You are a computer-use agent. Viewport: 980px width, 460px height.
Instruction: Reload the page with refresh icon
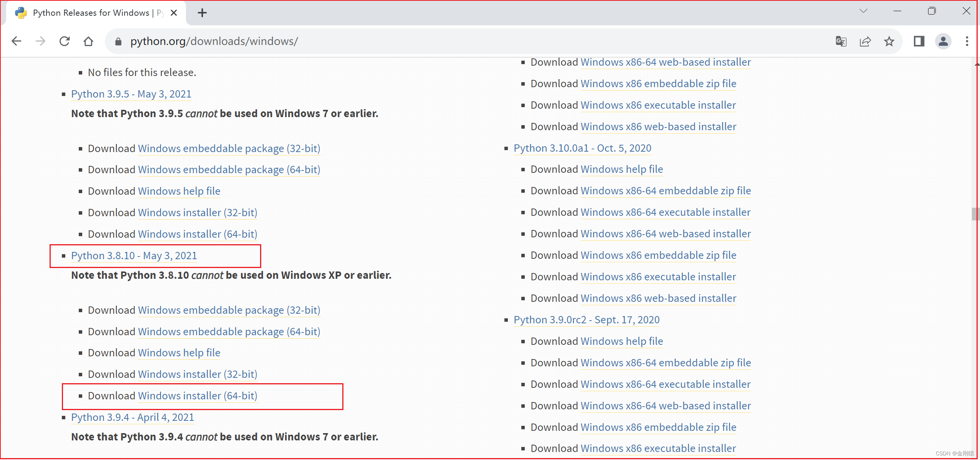65,41
